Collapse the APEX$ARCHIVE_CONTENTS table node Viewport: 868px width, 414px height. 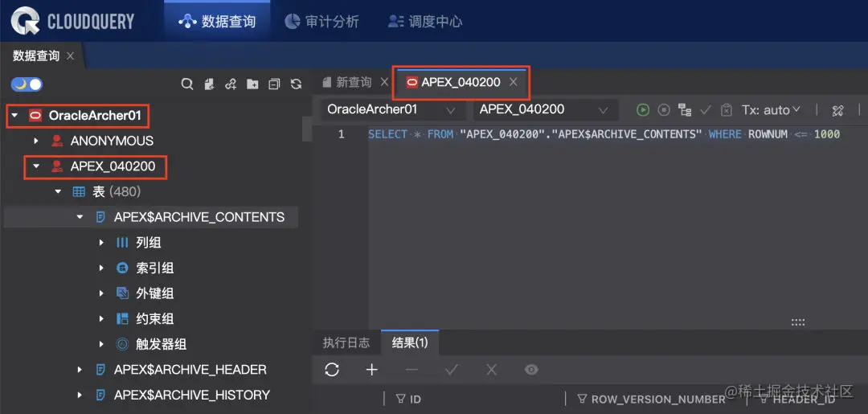point(80,217)
